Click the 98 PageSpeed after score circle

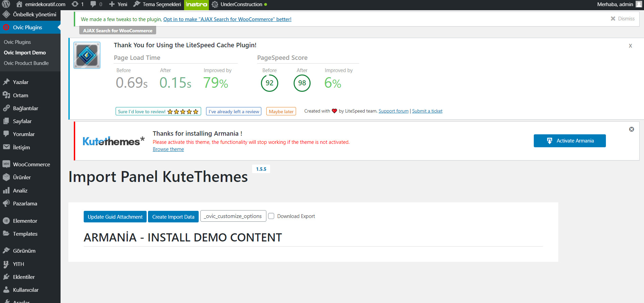302,83
